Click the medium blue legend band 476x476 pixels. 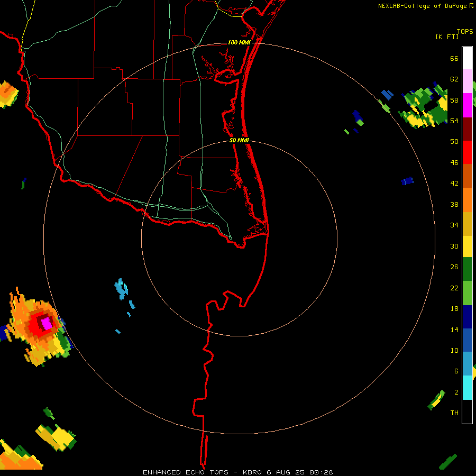click(467, 340)
